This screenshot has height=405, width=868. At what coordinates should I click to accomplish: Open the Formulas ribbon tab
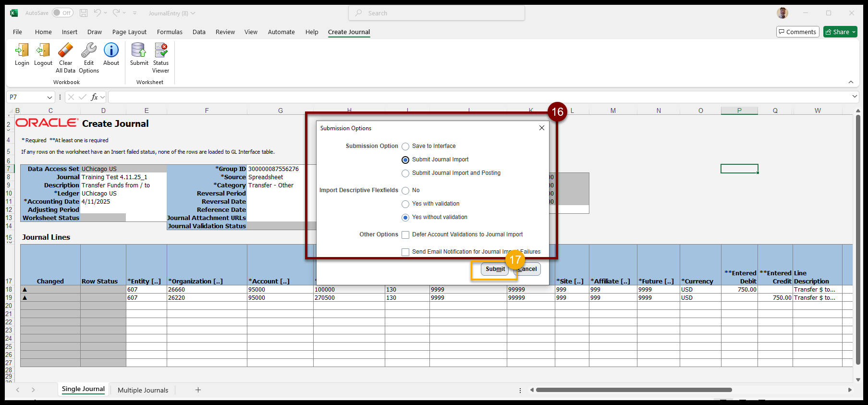click(170, 32)
